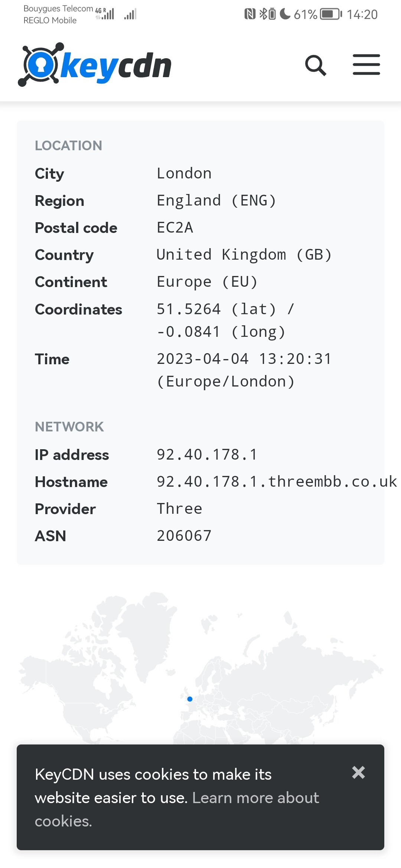Select the hostname threembb.co.uk text
Image resolution: width=401 pixels, height=868 pixels.
tap(277, 481)
